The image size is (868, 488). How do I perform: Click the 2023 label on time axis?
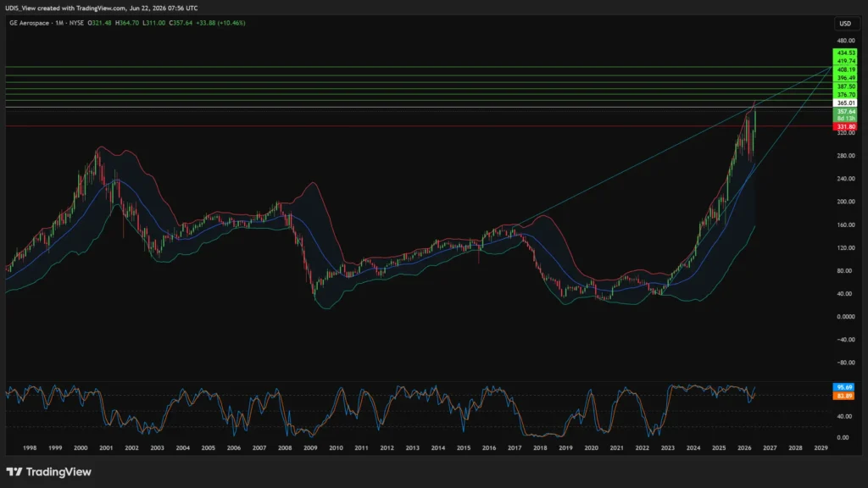pyautogui.click(x=668, y=447)
